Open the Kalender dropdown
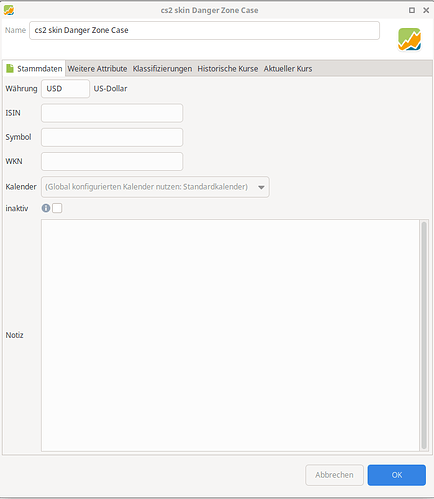The height and width of the screenshot is (499, 434). (x=155, y=187)
